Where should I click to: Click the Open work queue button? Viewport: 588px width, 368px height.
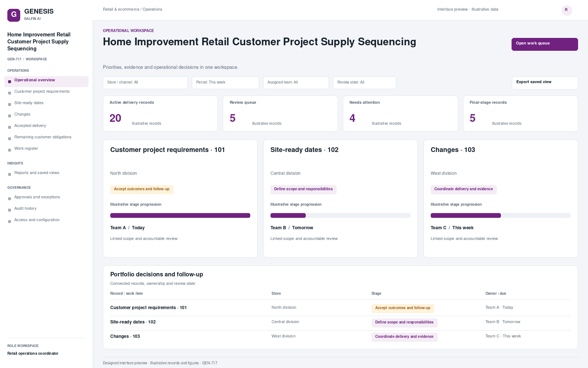pyautogui.click(x=545, y=44)
